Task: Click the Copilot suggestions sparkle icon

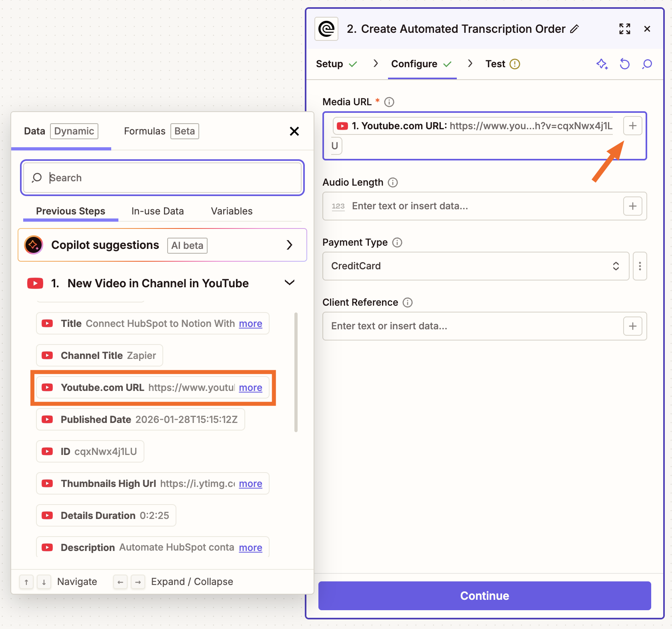Action: tap(33, 245)
